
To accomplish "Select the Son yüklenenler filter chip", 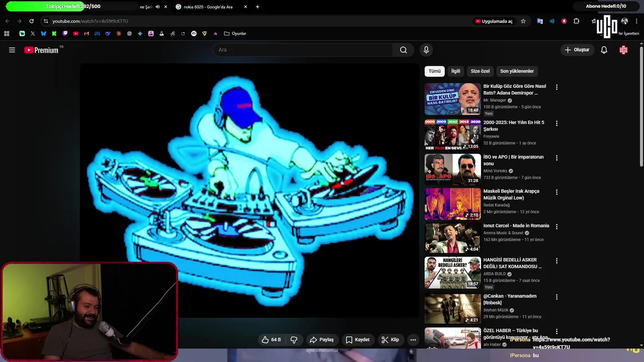I will tap(517, 71).
